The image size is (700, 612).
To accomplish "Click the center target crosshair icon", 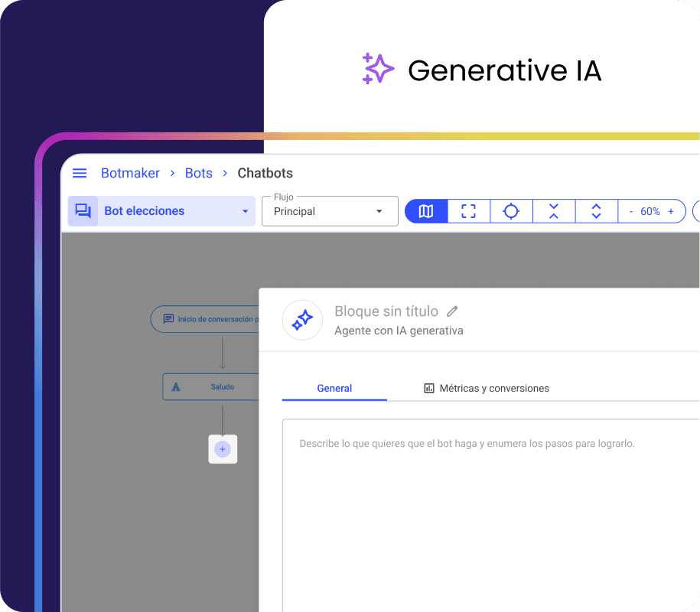I will pos(511,211).
